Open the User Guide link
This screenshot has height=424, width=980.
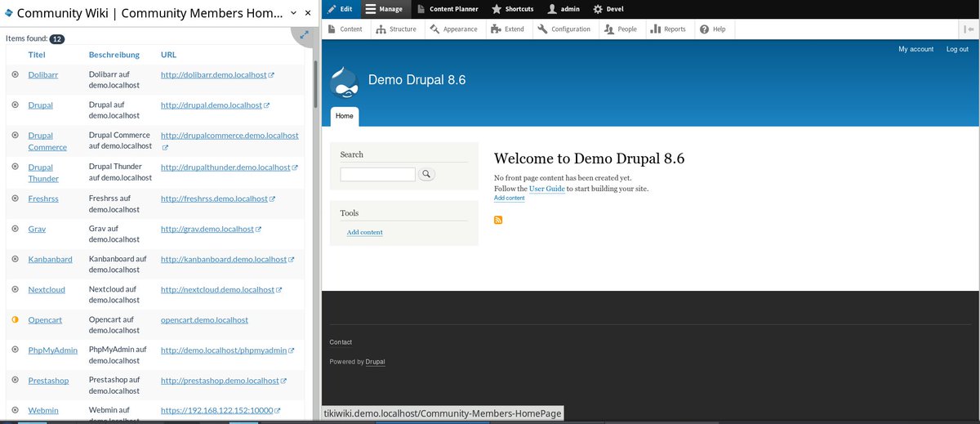pos(547,189)
